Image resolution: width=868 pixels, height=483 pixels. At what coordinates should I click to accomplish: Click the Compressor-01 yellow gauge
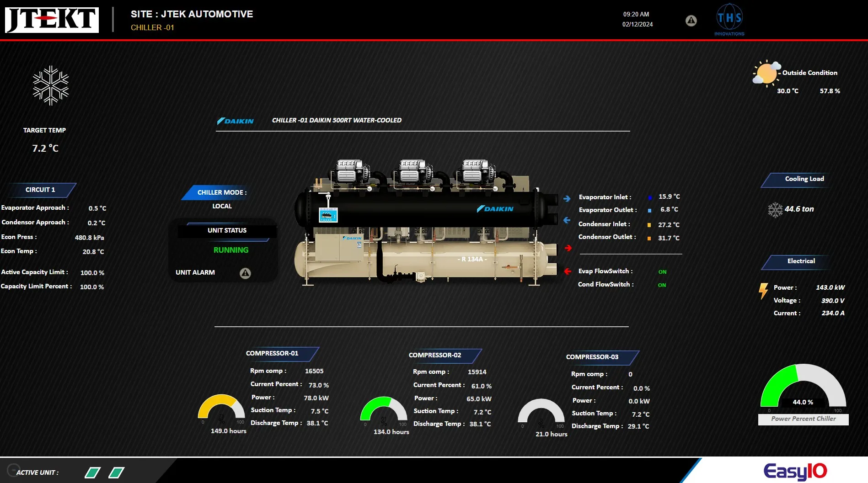pos(221,407)
